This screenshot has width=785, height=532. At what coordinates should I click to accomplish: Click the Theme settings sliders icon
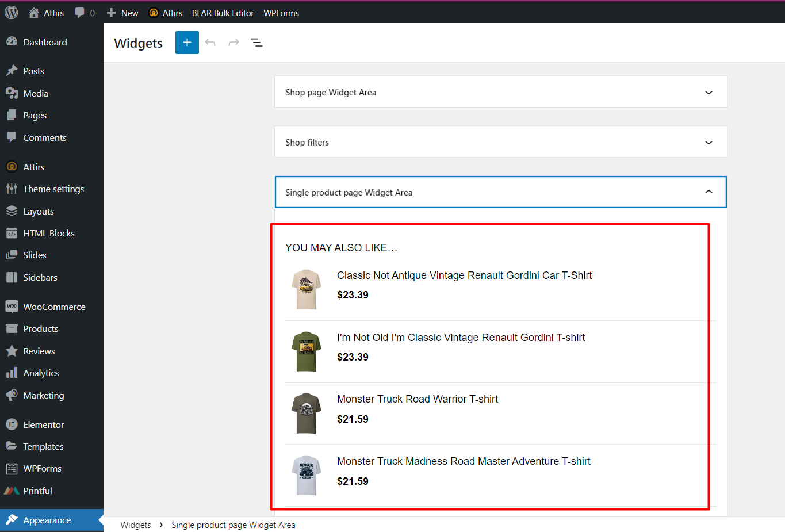tap(12, 189)
